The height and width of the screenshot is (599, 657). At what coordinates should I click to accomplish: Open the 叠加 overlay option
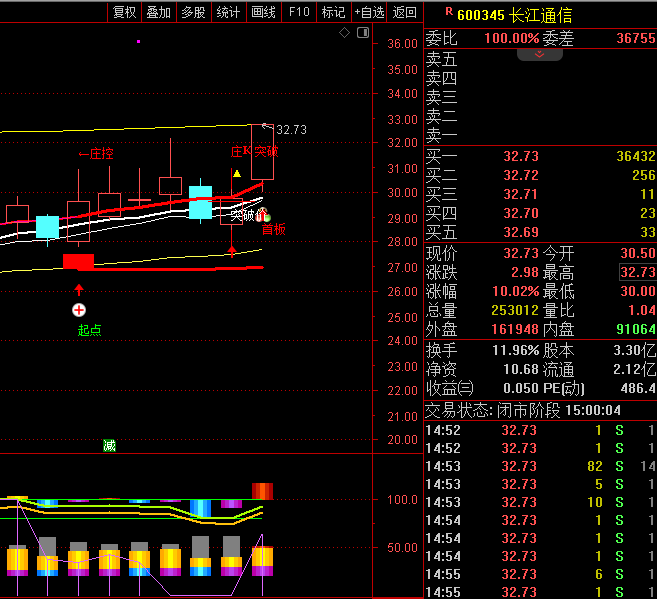click(158, 12)
